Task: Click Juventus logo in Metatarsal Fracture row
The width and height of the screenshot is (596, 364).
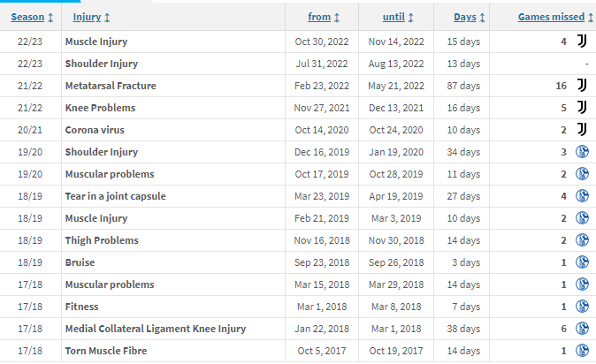Action: (582, 86)
